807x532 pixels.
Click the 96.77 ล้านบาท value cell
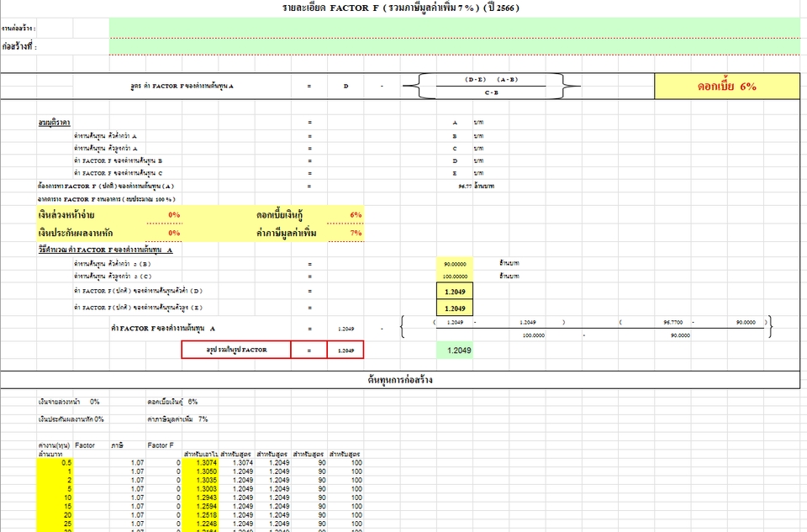click(471, 185)
